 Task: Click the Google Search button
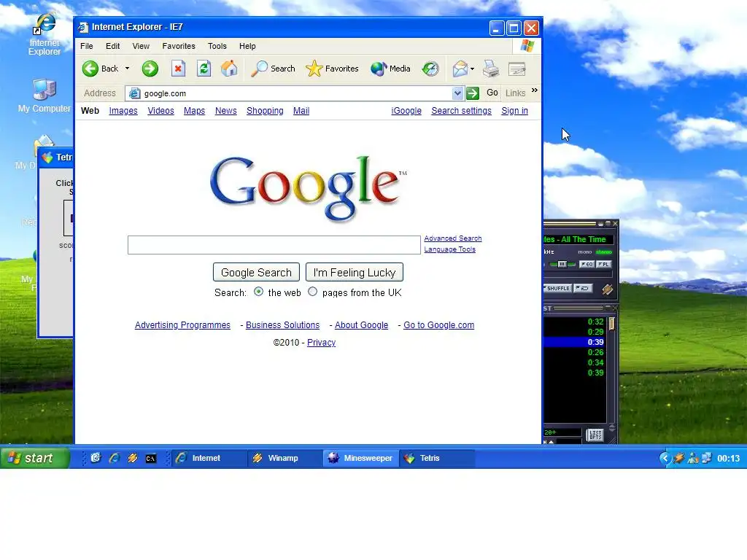[256, 273]
